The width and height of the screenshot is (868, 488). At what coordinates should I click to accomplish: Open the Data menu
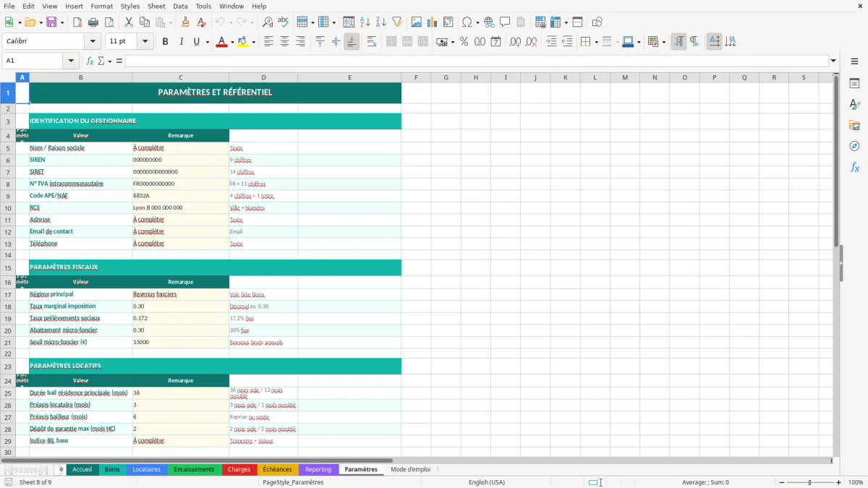click(180, 6)
